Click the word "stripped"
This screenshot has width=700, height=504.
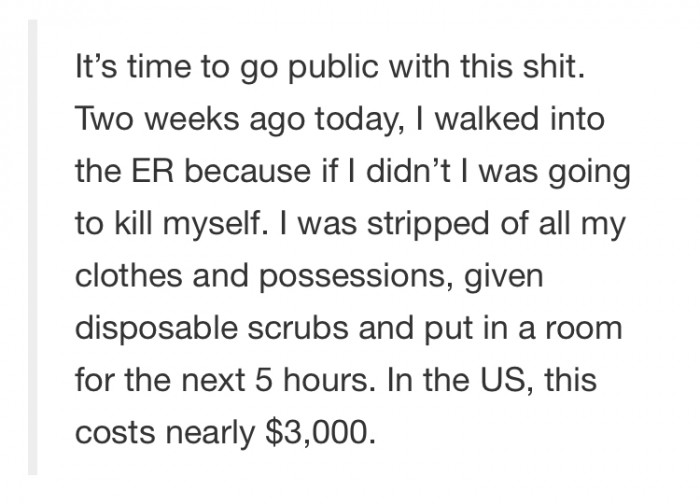coord(428,224)
